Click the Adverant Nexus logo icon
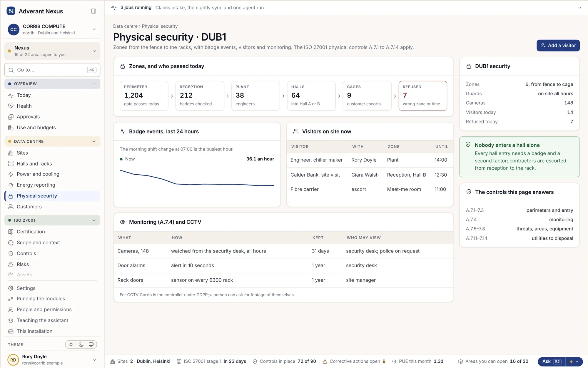Viewport: 588px width, 368px height. (x=11, y=11)
